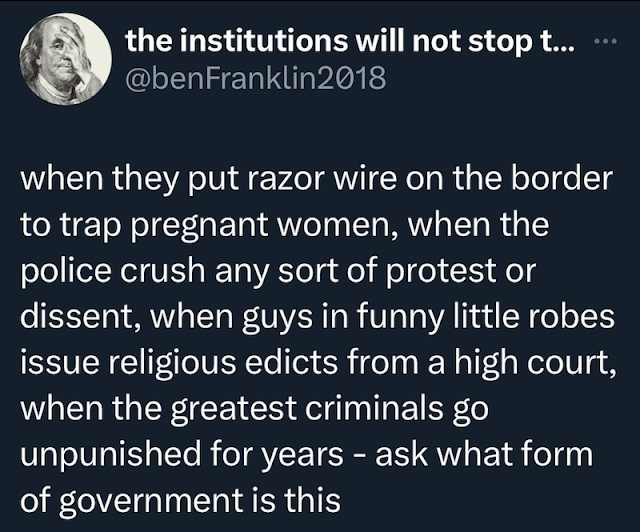Open the "the institutions will not stop t..." display name
Viewport: 640px width, 532px height.
(x=351, y=41)
